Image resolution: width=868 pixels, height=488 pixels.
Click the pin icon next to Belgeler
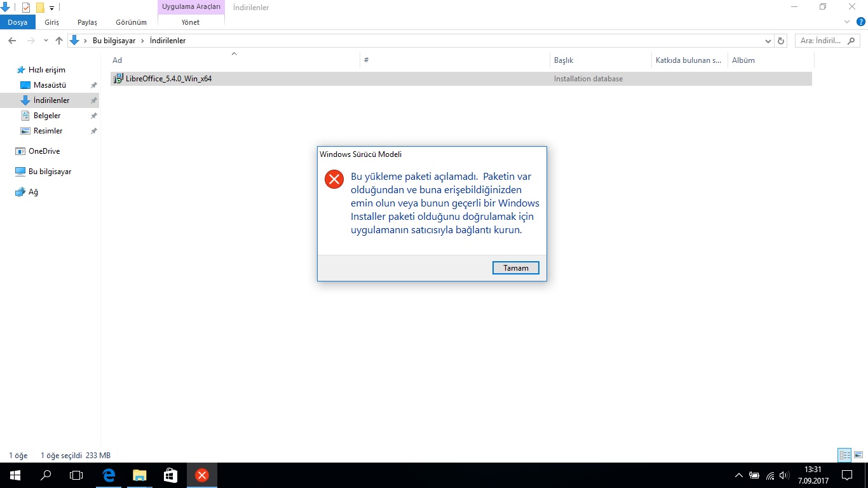pyautogui.click(x=93, y=116)
